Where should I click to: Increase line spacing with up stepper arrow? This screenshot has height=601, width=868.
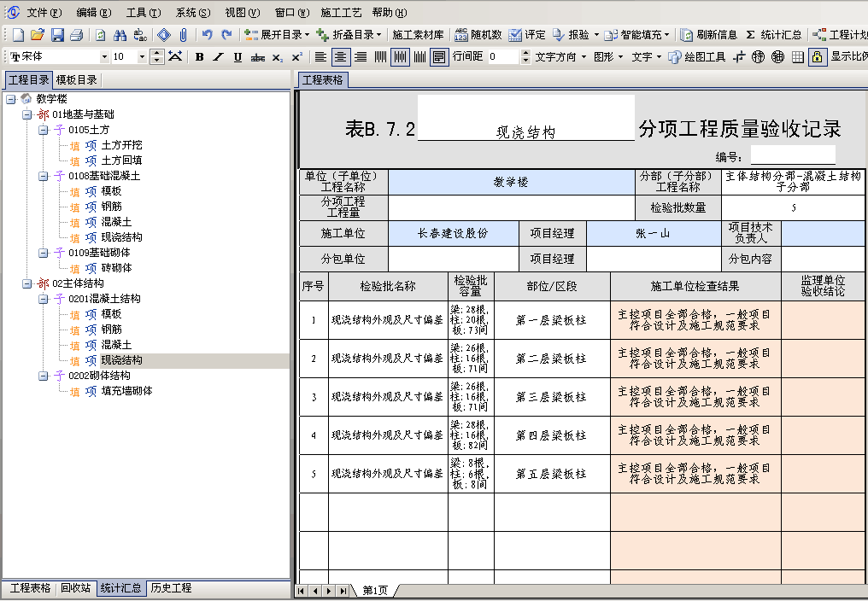(x=526, y=53)
